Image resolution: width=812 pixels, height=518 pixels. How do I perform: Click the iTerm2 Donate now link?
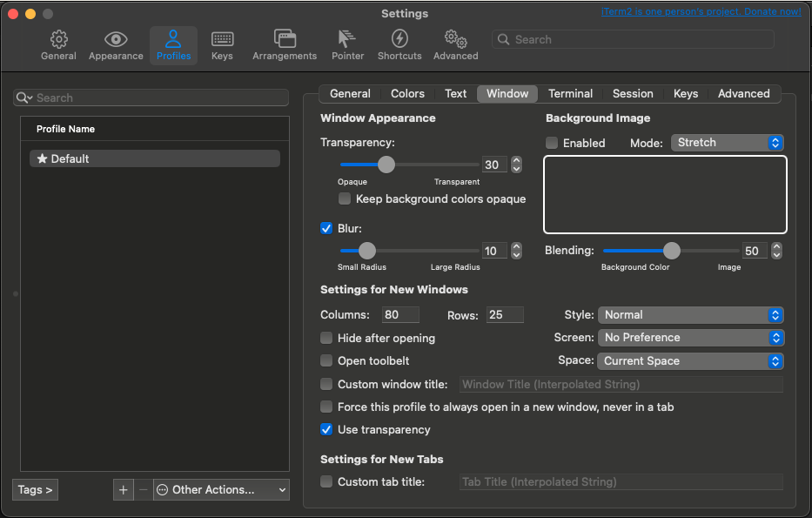701,11
